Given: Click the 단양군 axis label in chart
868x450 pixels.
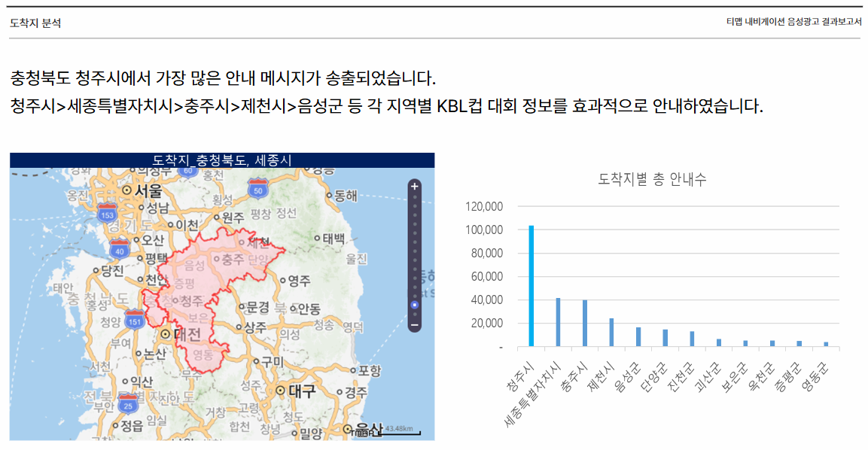Looking at the screenshot, I should [x=654, y=376].
